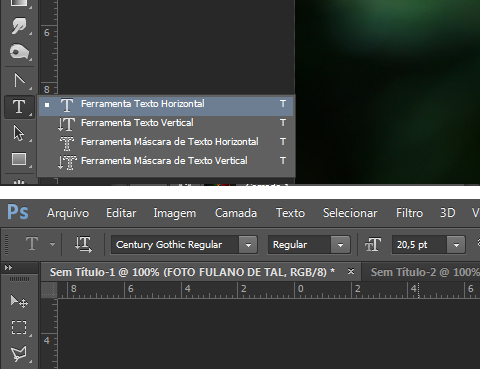Click the Photoshop Ps logo

coord(18,212)
